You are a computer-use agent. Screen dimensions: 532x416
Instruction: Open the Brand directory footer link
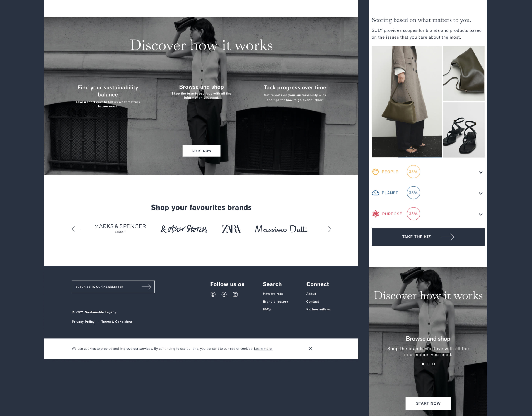pyautogui.click(x=275, y=301)
